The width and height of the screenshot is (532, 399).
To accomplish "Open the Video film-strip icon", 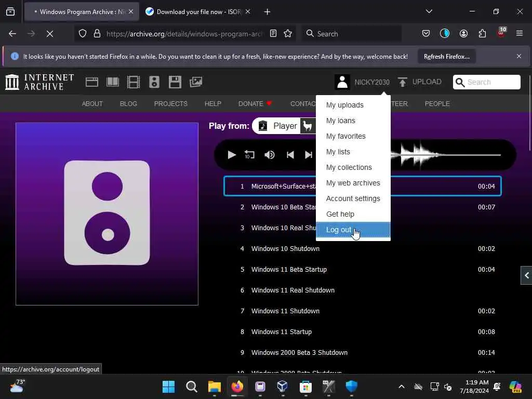I will tap(134, 82).
